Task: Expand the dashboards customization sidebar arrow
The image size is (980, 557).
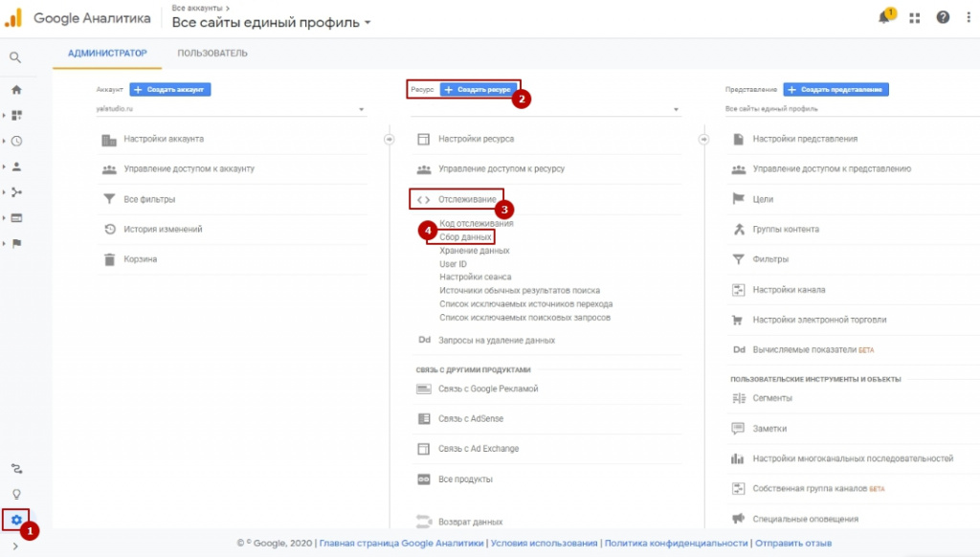Action: [x=5, y=115]
